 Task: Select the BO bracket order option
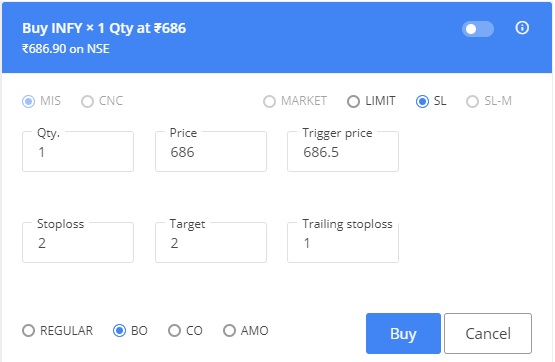pyautogui.click(x=119, y=331)
